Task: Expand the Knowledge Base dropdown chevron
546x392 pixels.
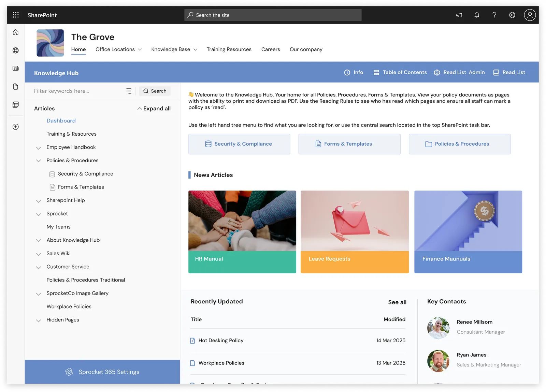Action: (x=195, y=50)
